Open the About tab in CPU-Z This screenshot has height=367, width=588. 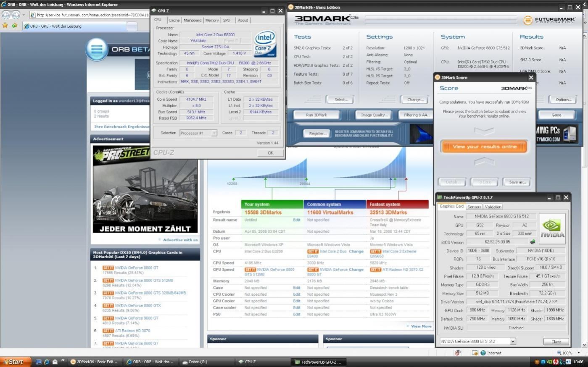(x=243, y=20)
